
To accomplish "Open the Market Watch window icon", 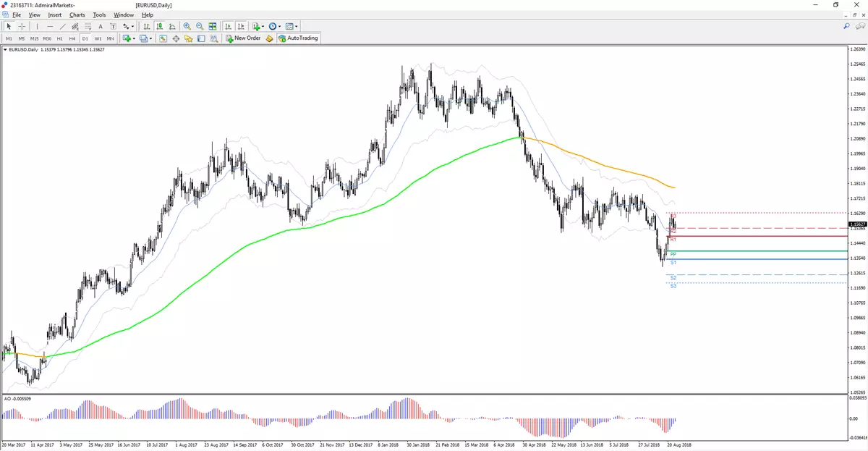I will [163, 38].
